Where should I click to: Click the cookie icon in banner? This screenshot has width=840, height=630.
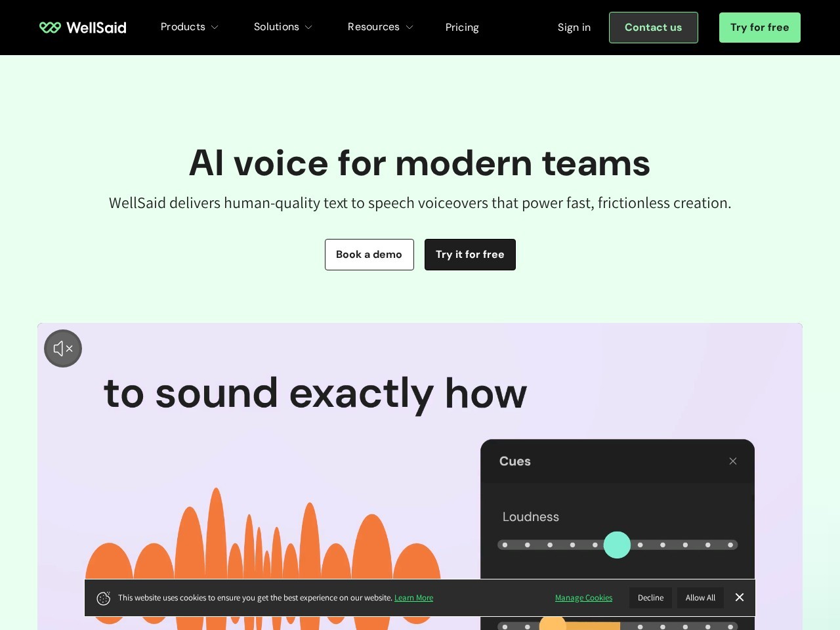pos(103,598)
